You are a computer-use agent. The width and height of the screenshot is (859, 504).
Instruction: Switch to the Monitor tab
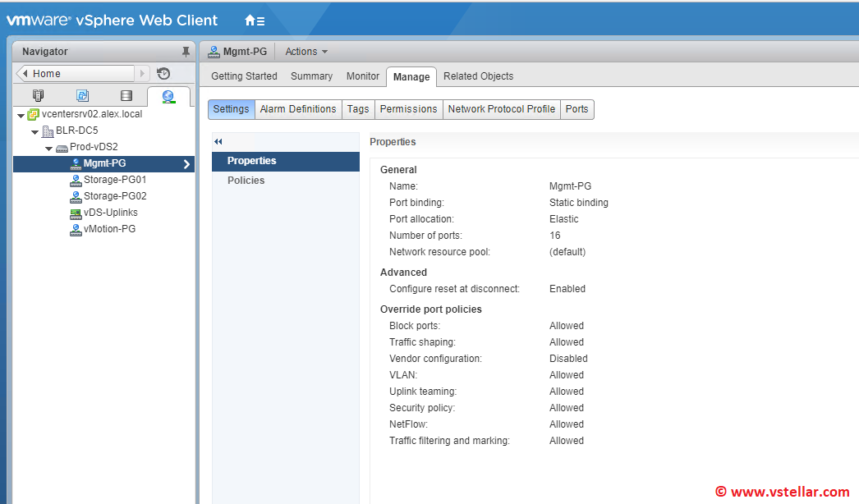[x=362, y=76]
